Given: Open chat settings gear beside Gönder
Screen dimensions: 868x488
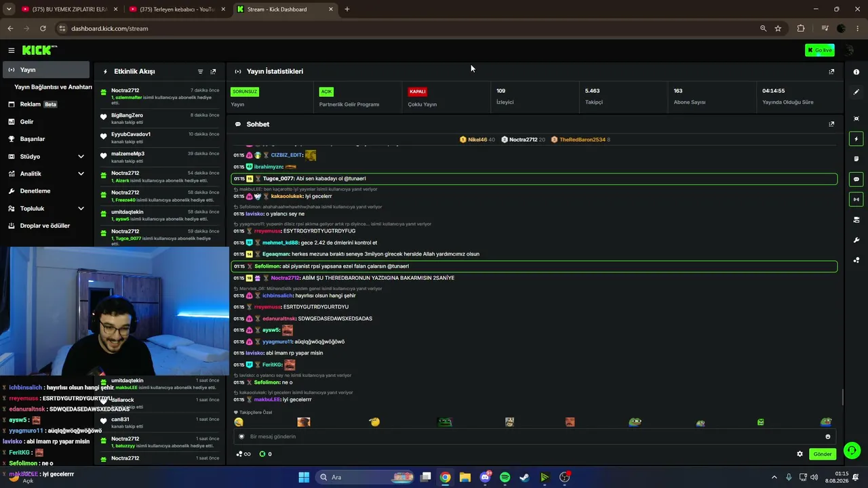Looking at the screenshot, I should (x=800, y=454).
